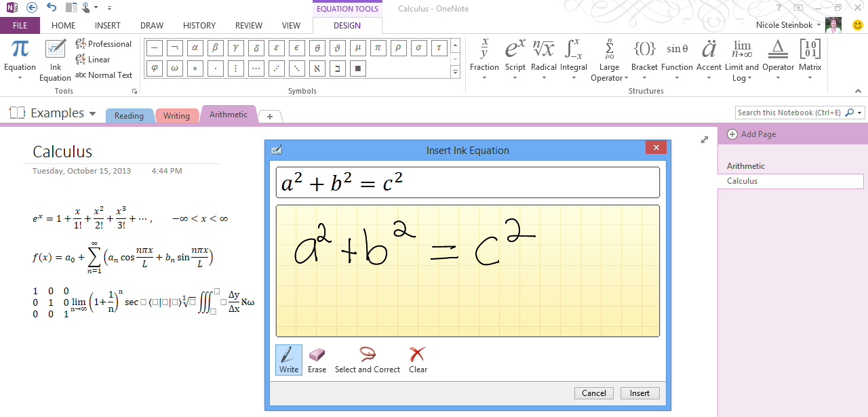Open the Ink Equation tool on the ribbon
Screen dimensions: 868x417
tap(55, 58)
